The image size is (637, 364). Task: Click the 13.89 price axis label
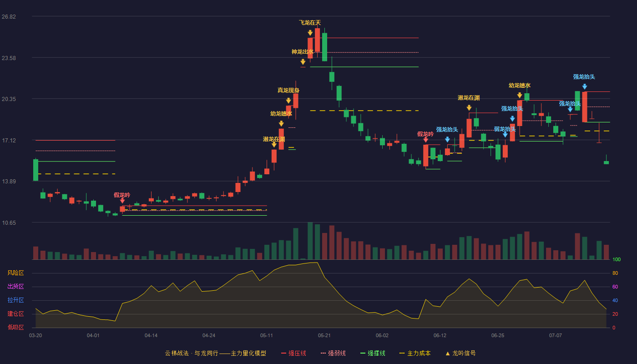[9, 182]
